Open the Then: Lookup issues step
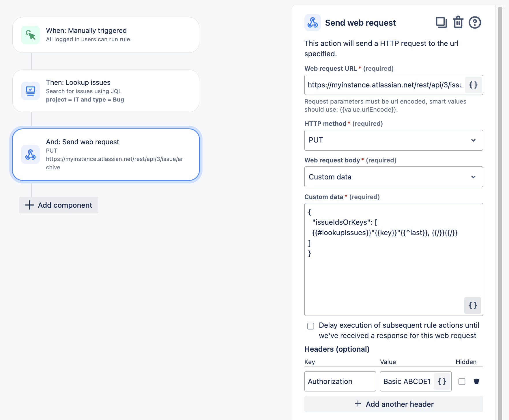 click(x=106, y=91)
